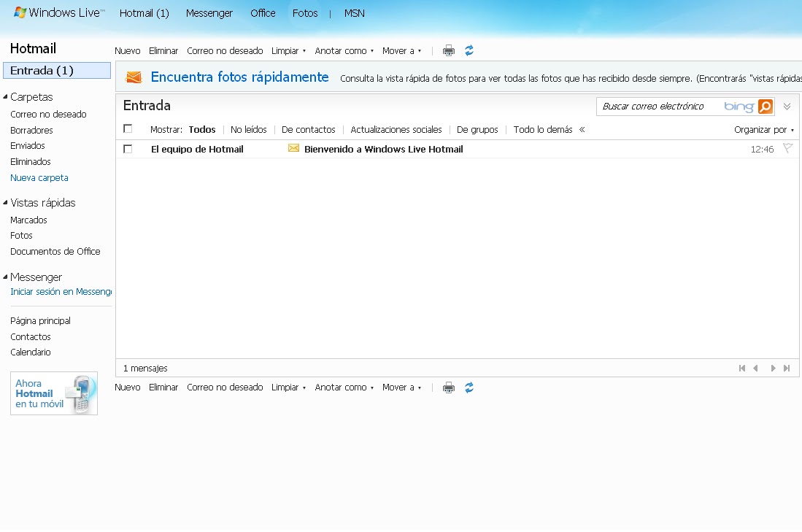The width and height of the screenshot is (802, 532).
Task: Filter by De contactos
Action: [309, 130]
